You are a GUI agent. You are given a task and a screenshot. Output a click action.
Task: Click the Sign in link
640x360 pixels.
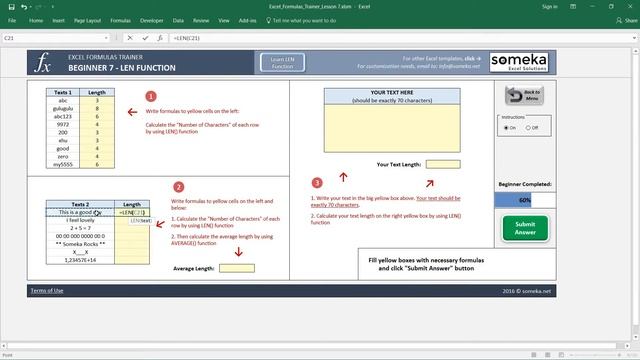(549, 7)
